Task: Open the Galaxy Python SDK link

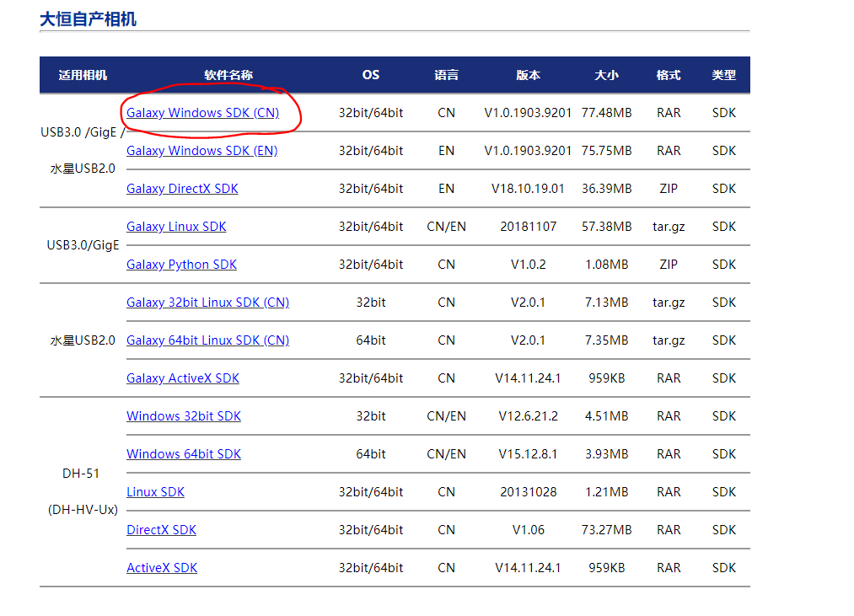Action: tap(181, 265)
